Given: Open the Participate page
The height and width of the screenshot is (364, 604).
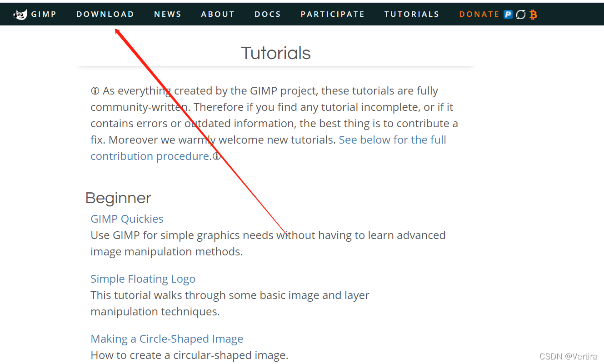Looking at the screenshot, I should 333,15.
